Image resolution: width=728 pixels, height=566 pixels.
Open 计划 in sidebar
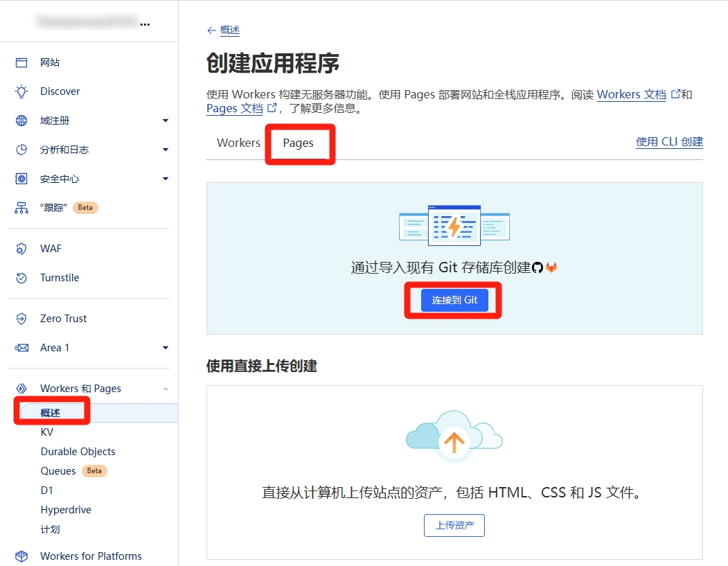[50, 529]
